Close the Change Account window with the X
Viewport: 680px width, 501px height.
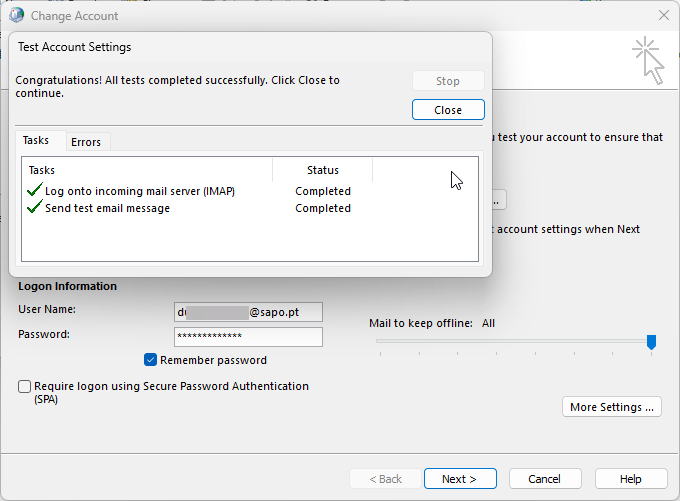663,16
